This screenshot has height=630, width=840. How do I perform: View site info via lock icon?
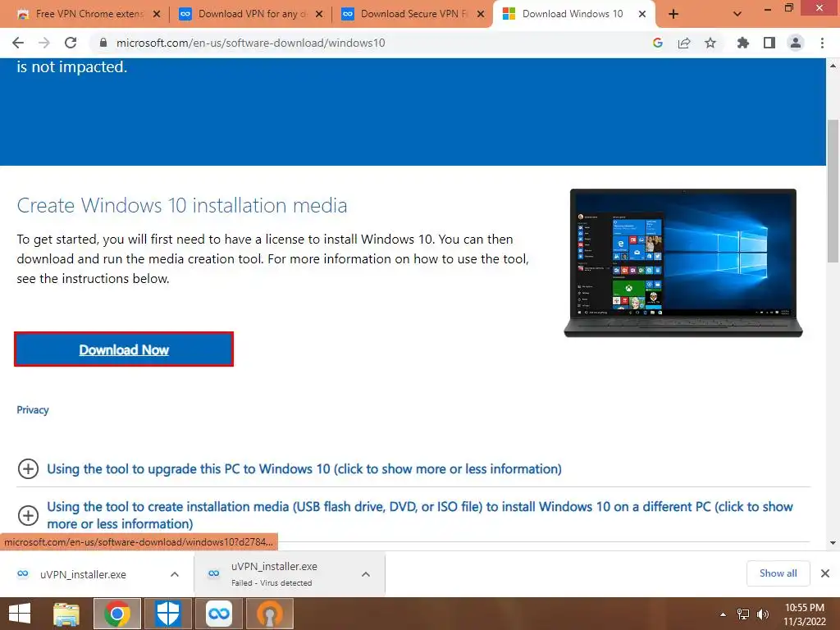(103, 43)
